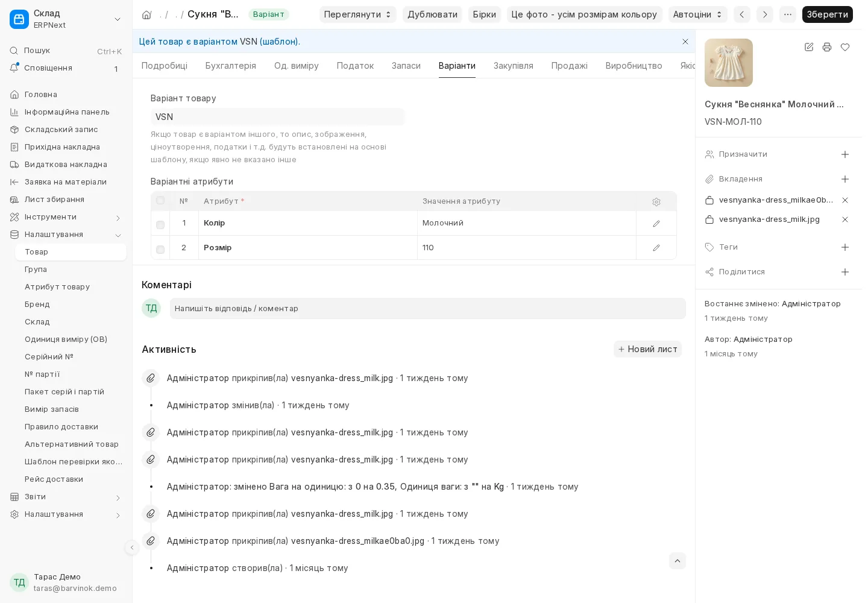868x603 pixels.
Task: Switch to the Запаси tab
Action: 406,66
